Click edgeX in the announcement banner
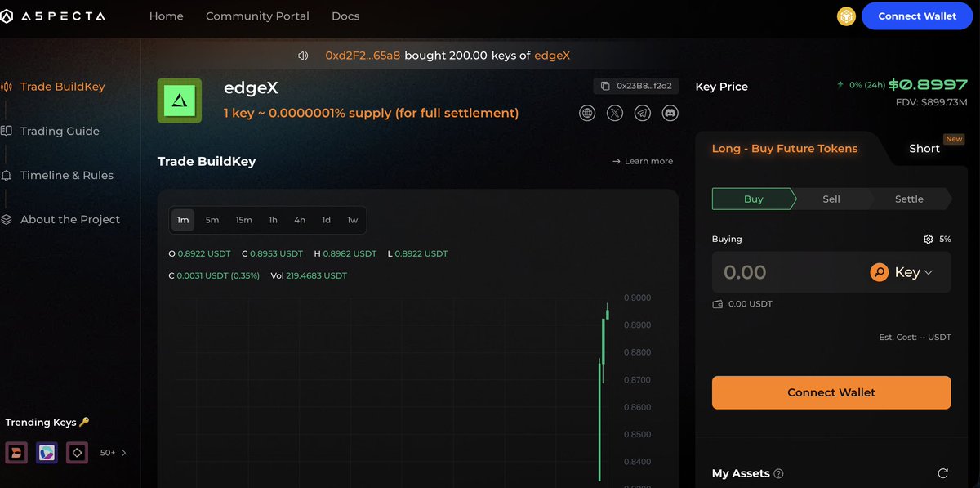 click(x=552, y=56)
